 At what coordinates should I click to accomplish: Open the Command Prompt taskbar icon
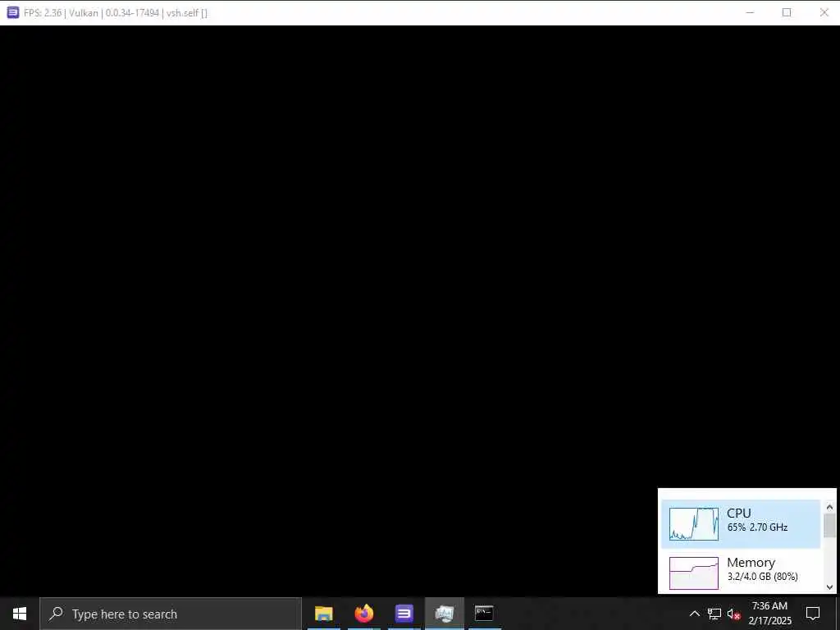pyautogui.click(x=484, y=614)
